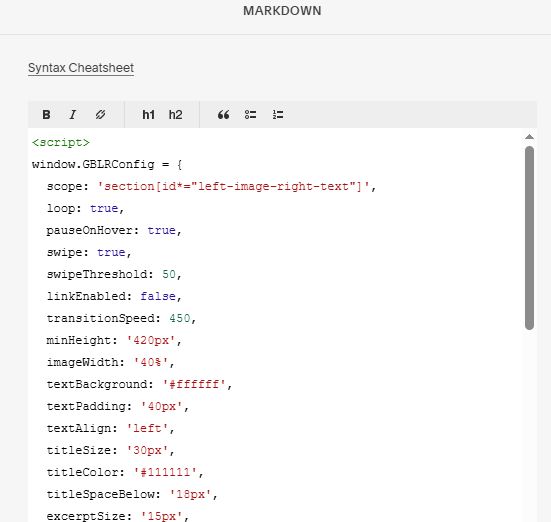Click the scrollbar up arrow
The height and width of the screenshot is (522, 551).
[529, 137]
